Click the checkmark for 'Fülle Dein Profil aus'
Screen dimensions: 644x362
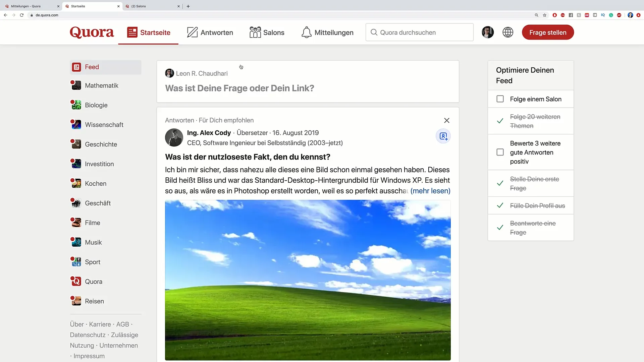click(500, 205)
